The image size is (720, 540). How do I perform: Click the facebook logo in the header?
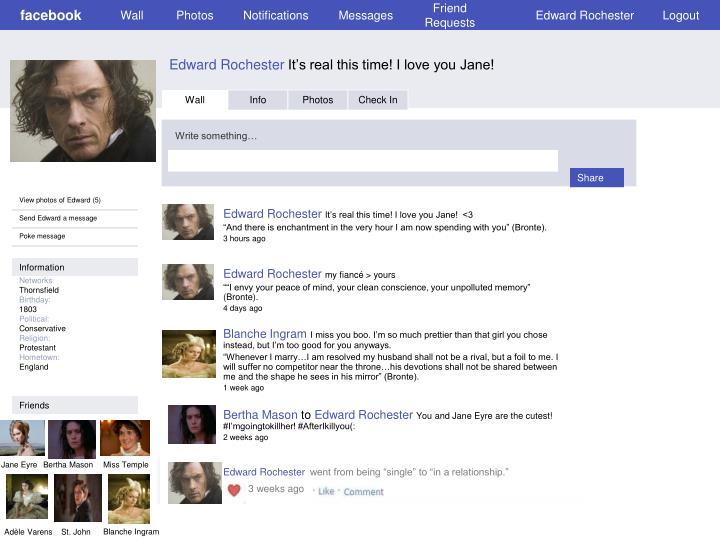(x=51, y=15)
